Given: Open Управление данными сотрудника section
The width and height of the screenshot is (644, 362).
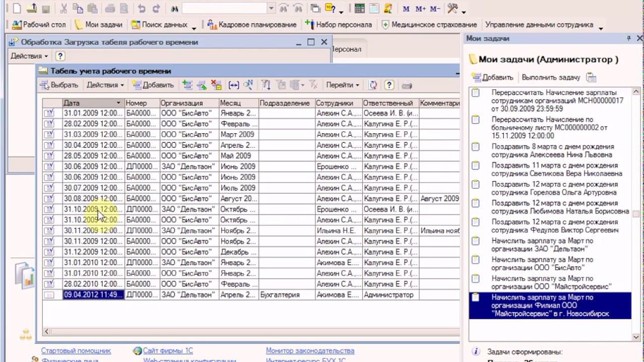Looking at the screenshot, I should [539, 25].
